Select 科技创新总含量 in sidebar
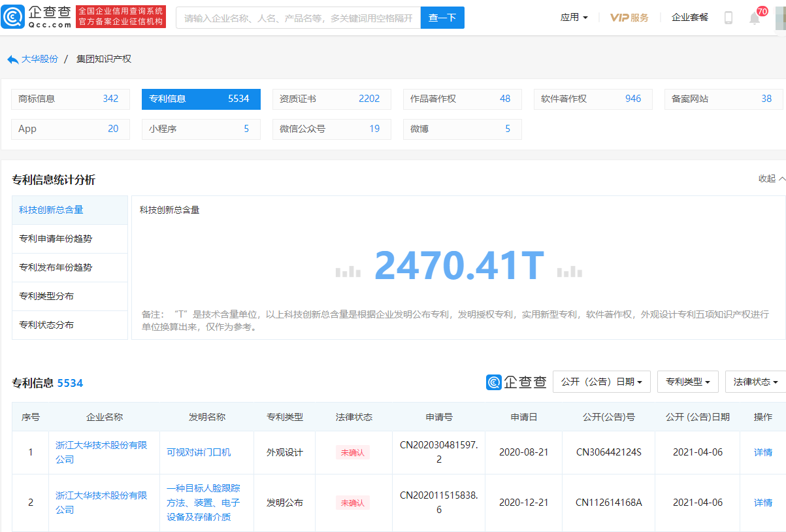The height and width of the screenshot is (532, 786). point(70,210)
